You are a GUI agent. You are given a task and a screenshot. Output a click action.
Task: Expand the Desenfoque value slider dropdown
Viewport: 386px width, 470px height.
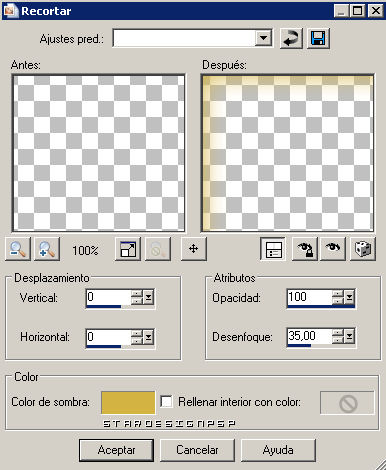pyautogui.click(x=349, y=336)
